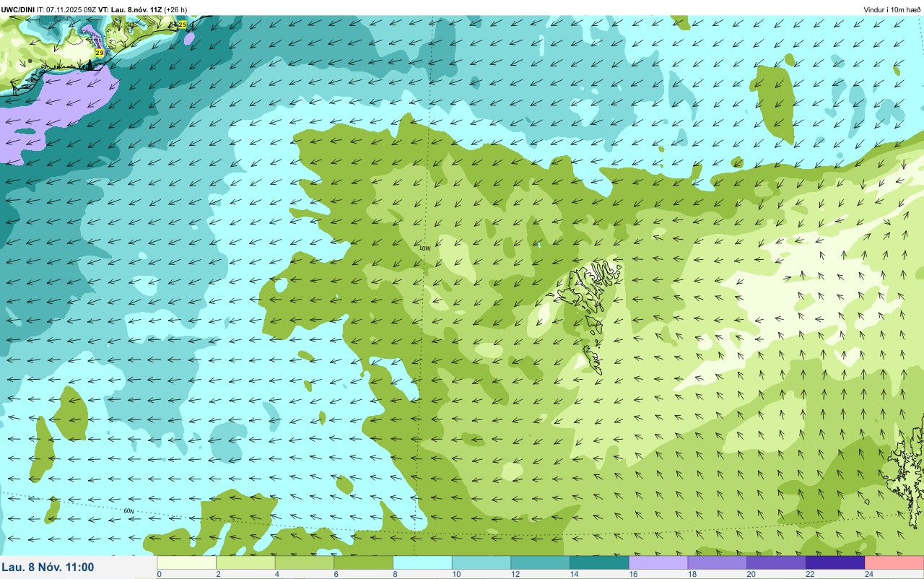Click the legend tick number "24"

[x=868, y=574]
